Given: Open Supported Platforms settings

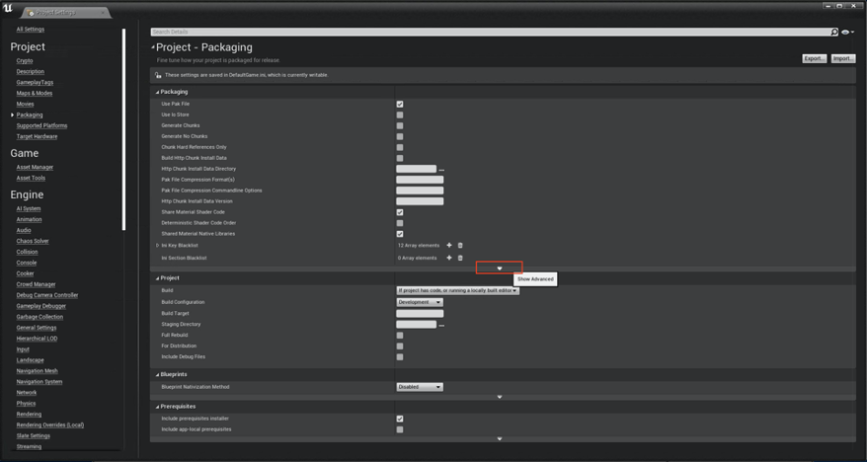Looking at the screenshot, I should [41, 125].
